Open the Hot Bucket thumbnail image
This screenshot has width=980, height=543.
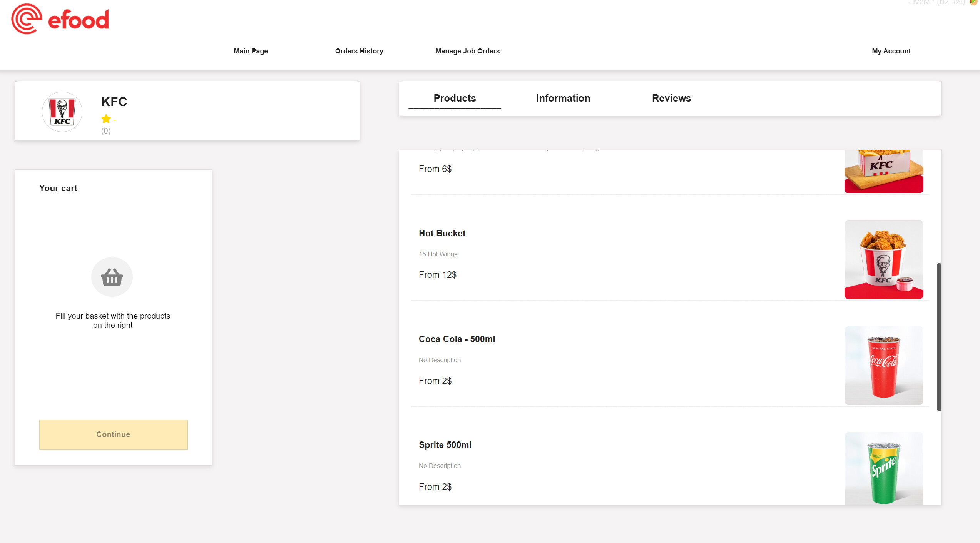point(883,259)
